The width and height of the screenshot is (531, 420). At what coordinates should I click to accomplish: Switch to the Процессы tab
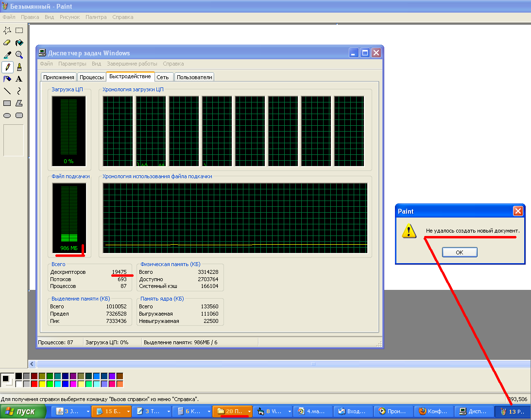pyautogui.click(x=92, y=77)
